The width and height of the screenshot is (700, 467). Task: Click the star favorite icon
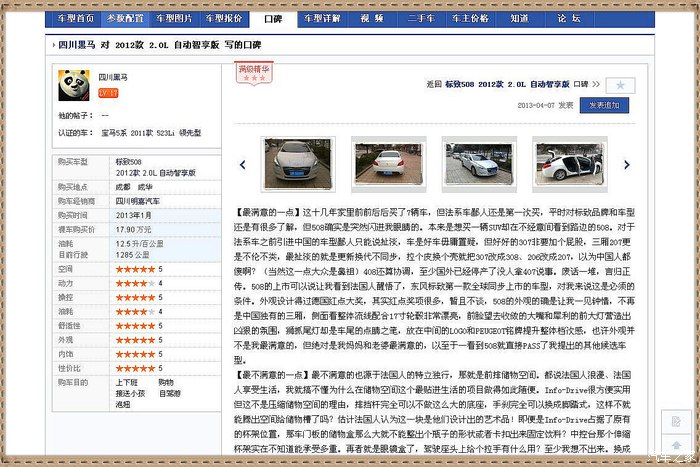(620, 85)
